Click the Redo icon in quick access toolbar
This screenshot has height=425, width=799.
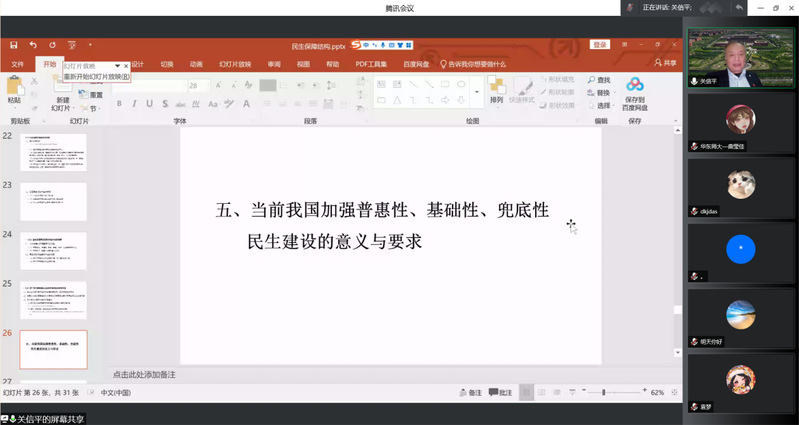click(52, 45)
